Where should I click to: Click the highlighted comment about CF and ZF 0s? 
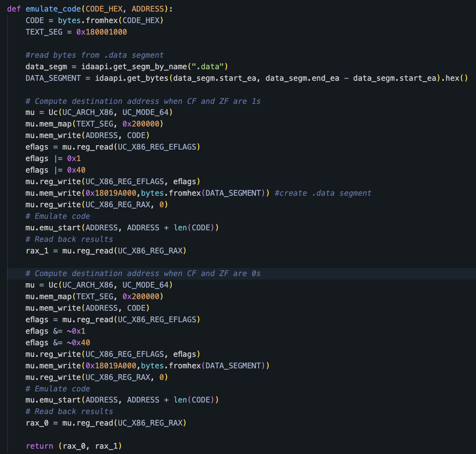click(x=143, y=273)
